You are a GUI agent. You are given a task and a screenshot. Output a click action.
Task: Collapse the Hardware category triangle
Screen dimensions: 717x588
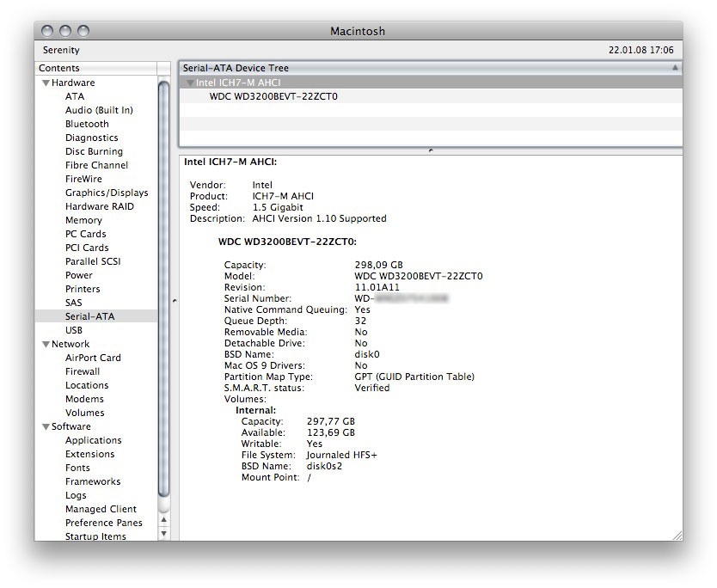pyautogui.click(x=45, y=83)
